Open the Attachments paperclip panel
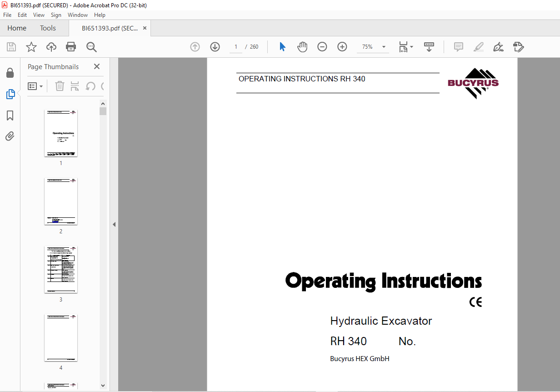This screenshot has width=560, height=392. point(10,136)
